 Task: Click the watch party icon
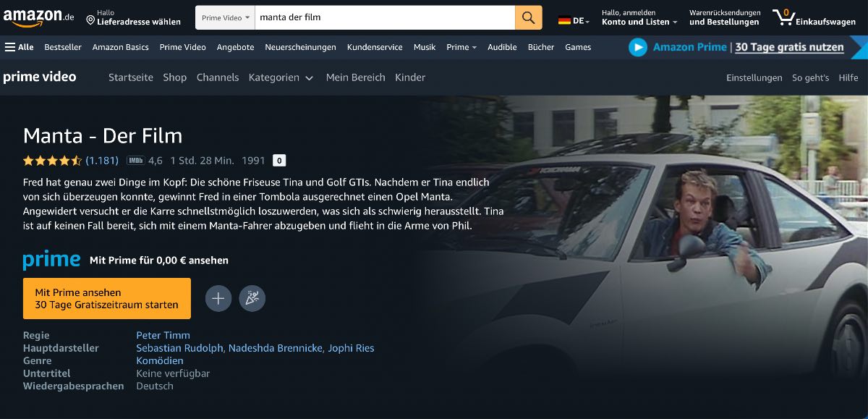tap(252, 298)
